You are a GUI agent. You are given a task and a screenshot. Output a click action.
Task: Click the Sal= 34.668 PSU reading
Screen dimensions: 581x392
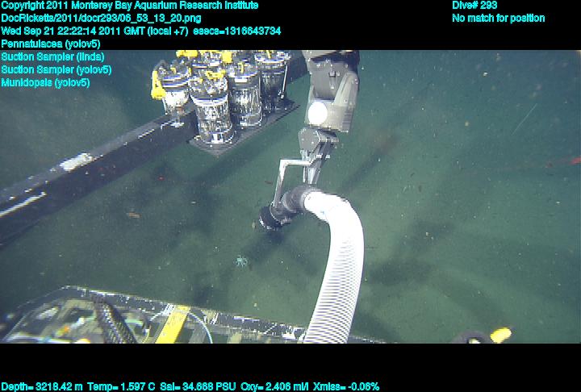[198, 387]
